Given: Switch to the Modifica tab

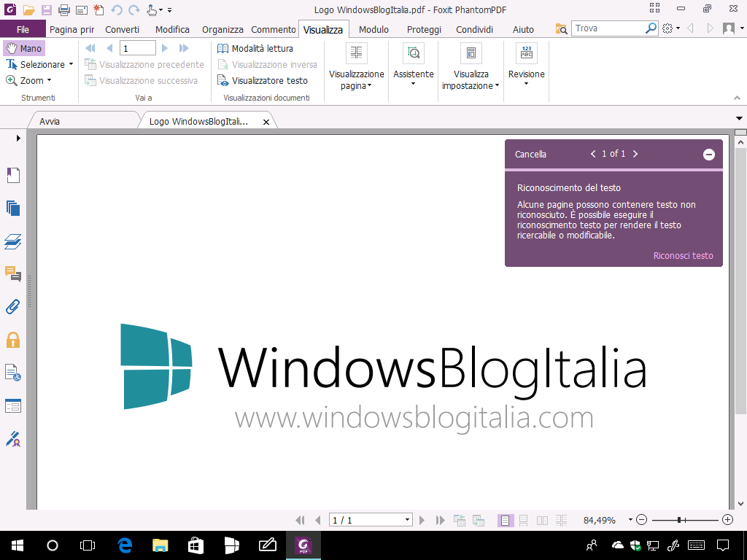Looking at the screenshot, I should tap(172, 29).
